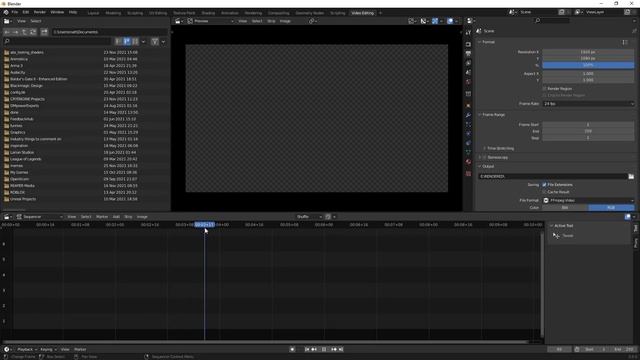The width and height of the screenshot is (640, 360).
Task: Click the playhead frame marker on timeline
Action: click(x=204, y=224)
